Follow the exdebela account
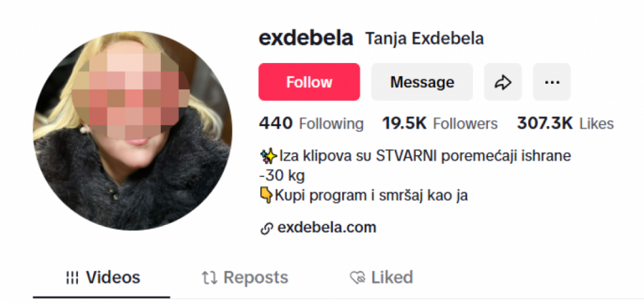This screenshot has width=644, height=303. tap(309, 82)
